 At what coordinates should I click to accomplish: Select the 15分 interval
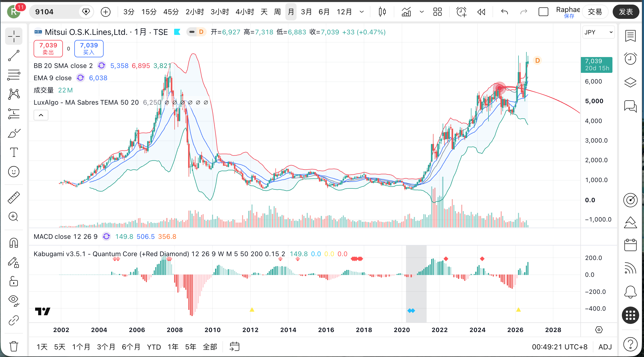[149, 12]
